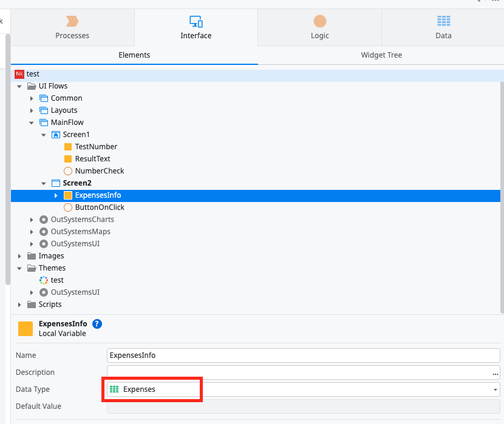This screenshot has width=504, height=424.
Task: Click the NumberCheck action circle icon
Action: (x=68, y=171)
